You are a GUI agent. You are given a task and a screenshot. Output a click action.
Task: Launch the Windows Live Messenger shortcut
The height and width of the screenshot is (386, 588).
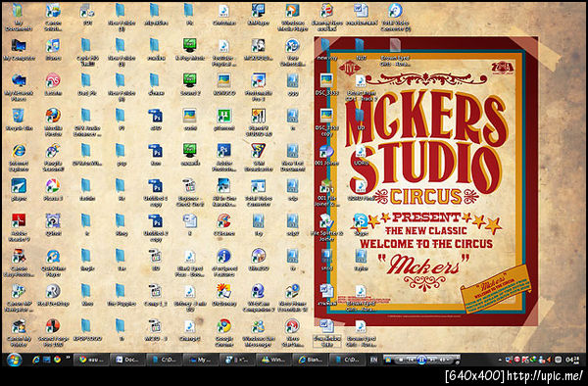(259, 332)
